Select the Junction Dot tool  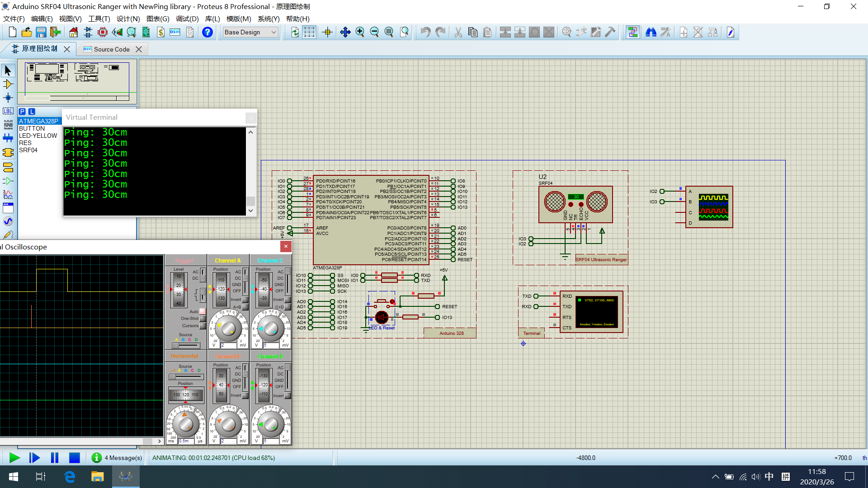point(8,98)
